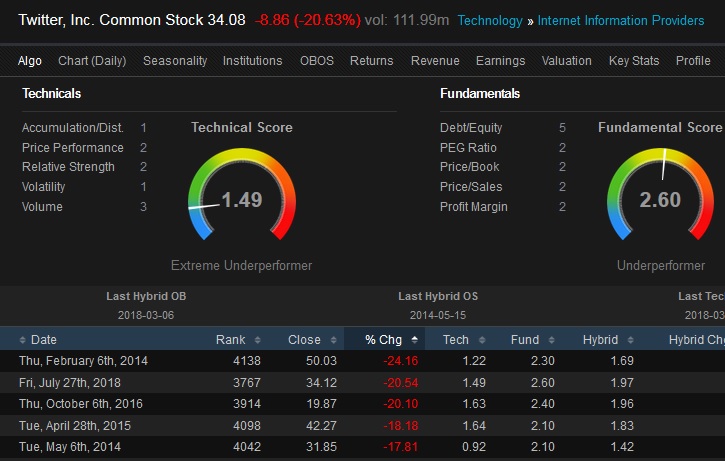Click the % Chg sort indicator

click(x=414, y=340)
